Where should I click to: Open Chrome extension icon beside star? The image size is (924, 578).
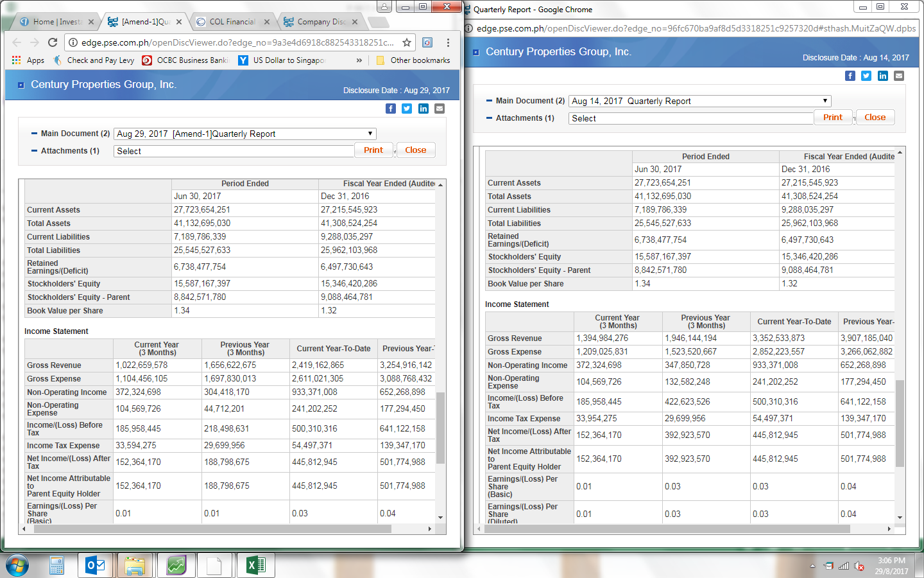427,42
